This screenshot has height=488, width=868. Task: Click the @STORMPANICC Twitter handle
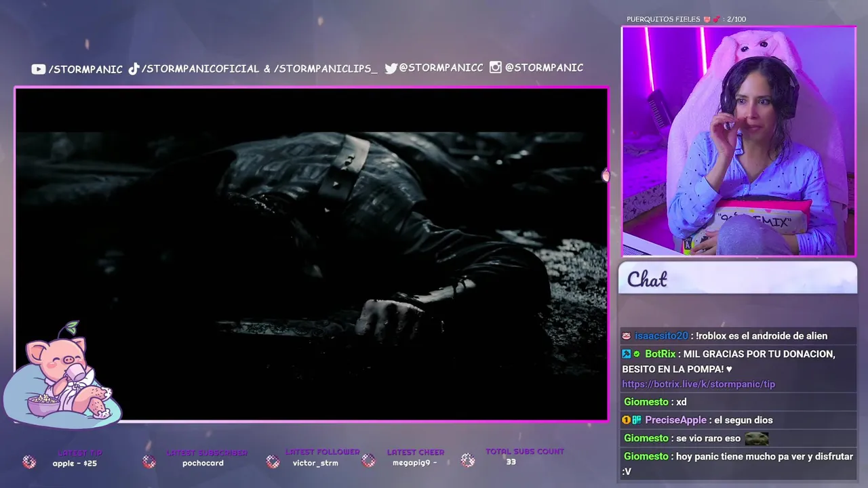(x=441, y=68)
